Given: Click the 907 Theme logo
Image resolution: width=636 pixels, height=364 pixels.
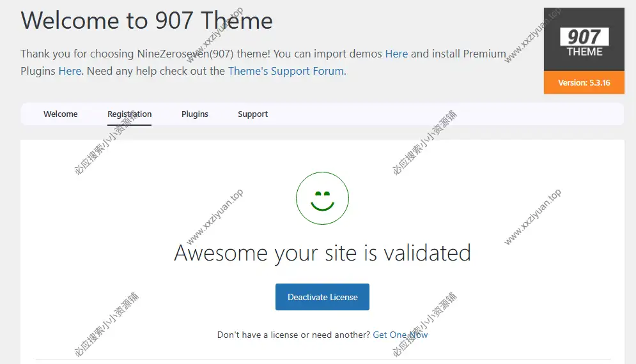Looking at the screenshot, I should tap(584, 42).
